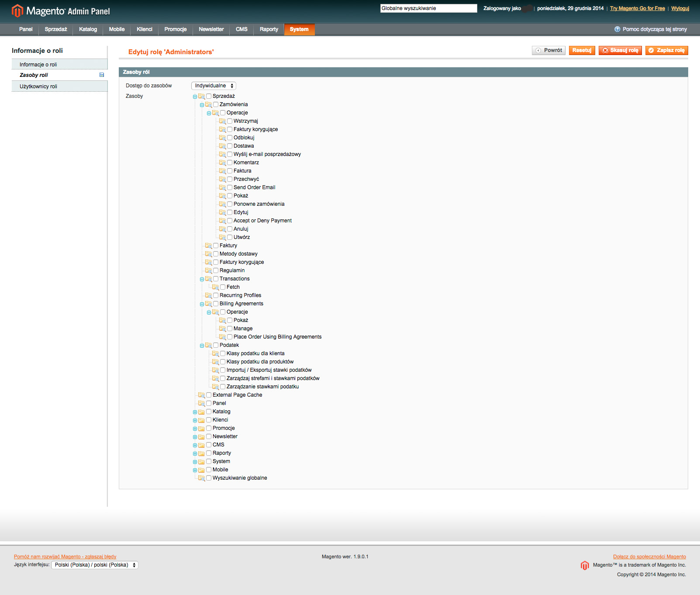Image resolution: width=700 pixels, height=595 pixels.
Task: Click the folder icon next to Newsletter tree node
Action: (x=201, y=437)
